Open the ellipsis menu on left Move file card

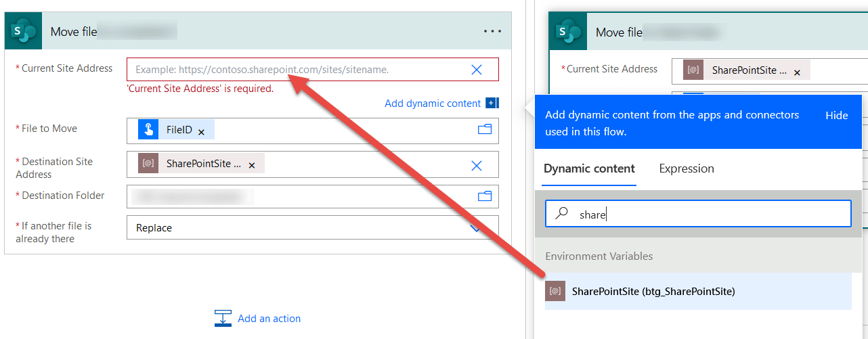pyautogui.click(x=492, y=31)
